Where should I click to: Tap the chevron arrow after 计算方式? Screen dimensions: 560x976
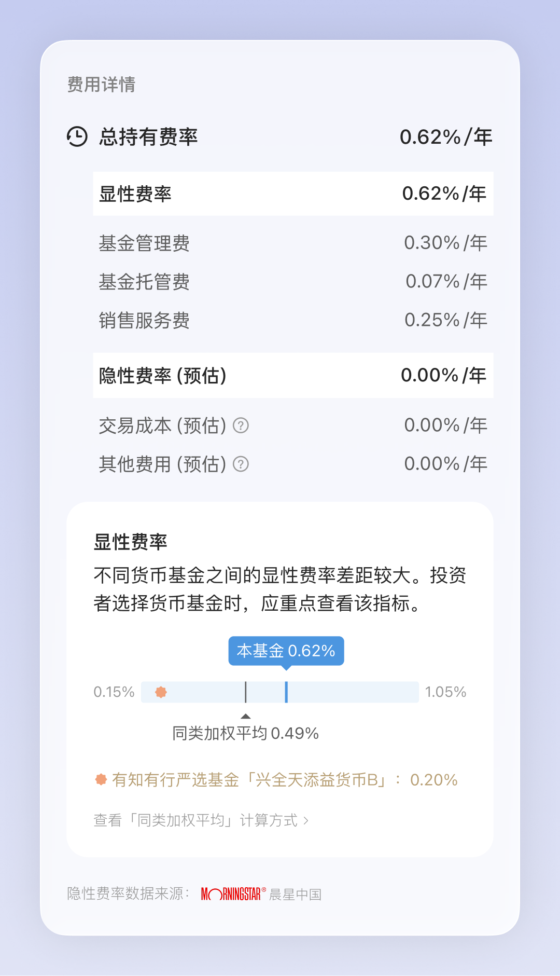306,820
